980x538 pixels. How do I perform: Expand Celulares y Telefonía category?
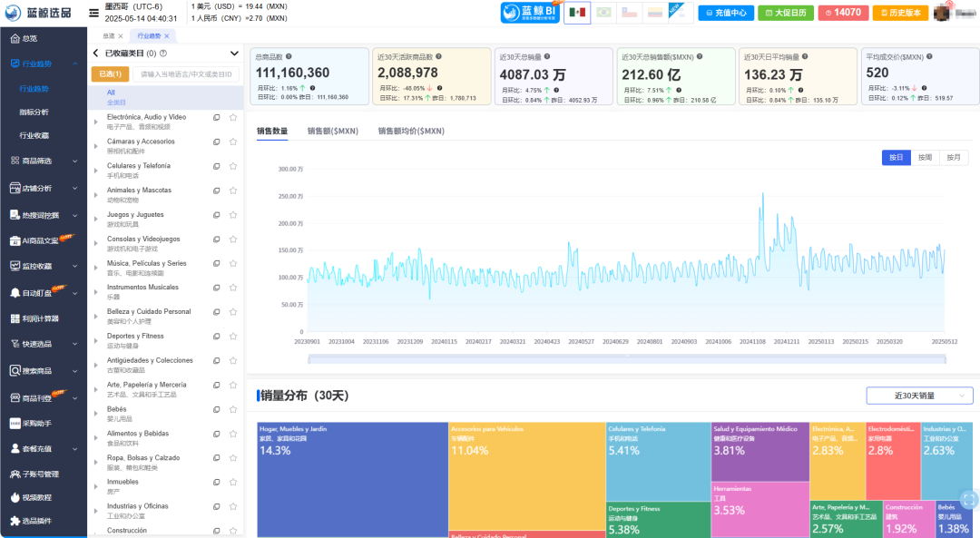tap(95, 171)
